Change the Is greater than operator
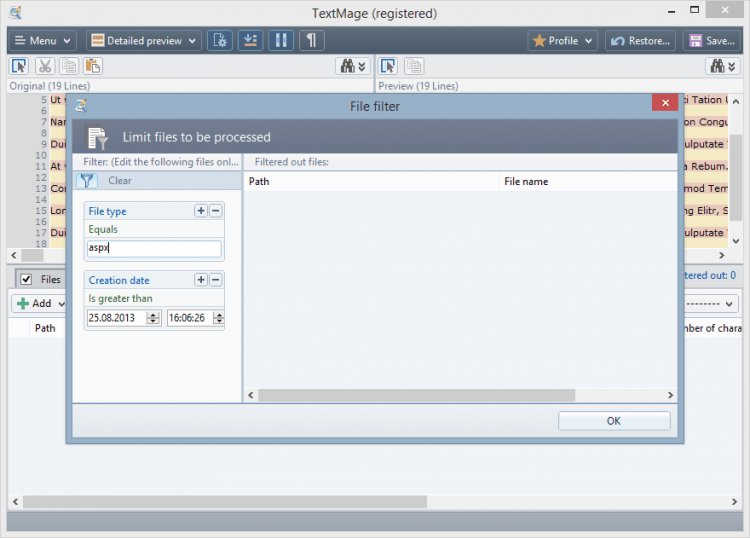The height and width of the screenshot is (538, 750). (x=121, y=298)
